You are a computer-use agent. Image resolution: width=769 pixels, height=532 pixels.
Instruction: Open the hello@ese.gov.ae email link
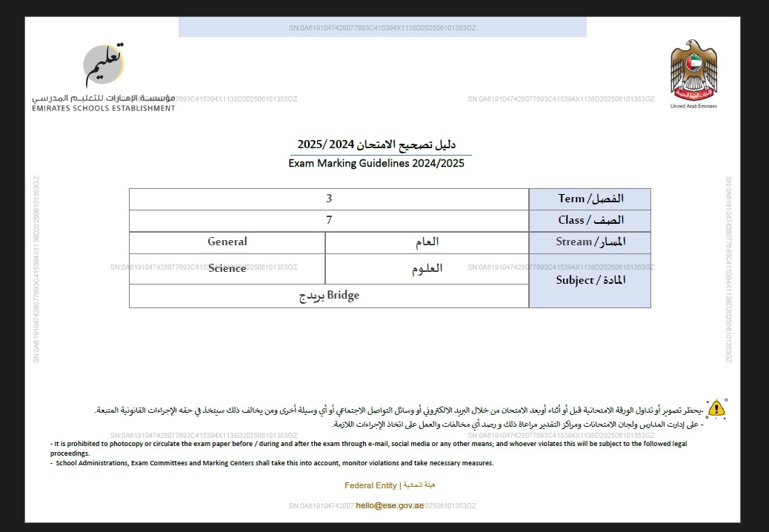tap(390, 505)
